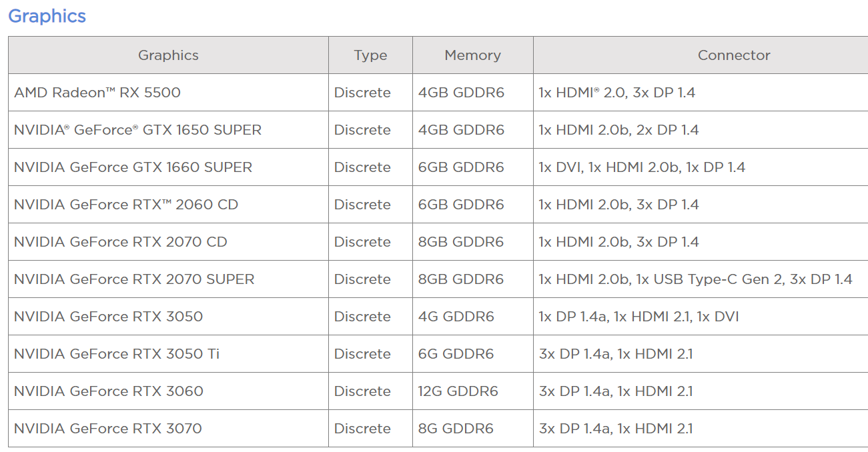Click the blue Graphics section heading

pyautogui.click(x=47, y=16)
